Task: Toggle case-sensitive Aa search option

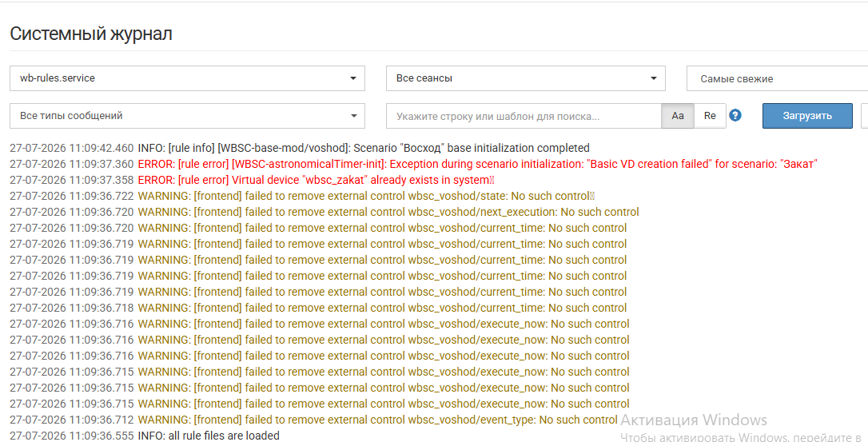Action: pos(678,116)
